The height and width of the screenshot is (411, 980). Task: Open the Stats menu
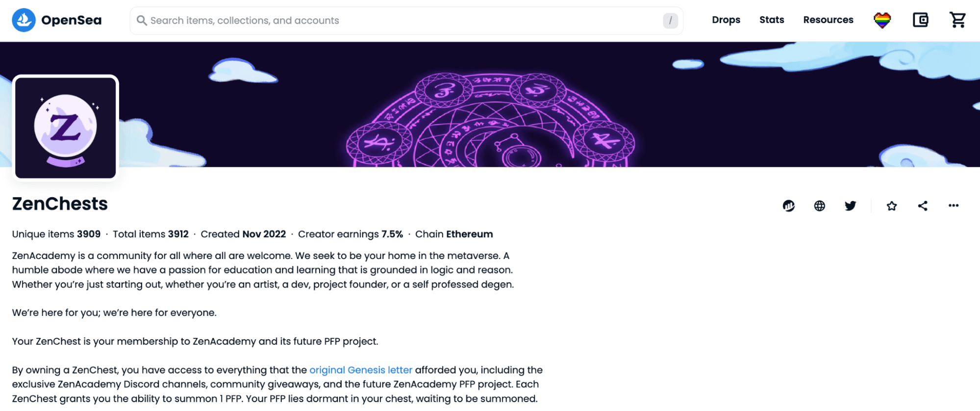(771, 20)
